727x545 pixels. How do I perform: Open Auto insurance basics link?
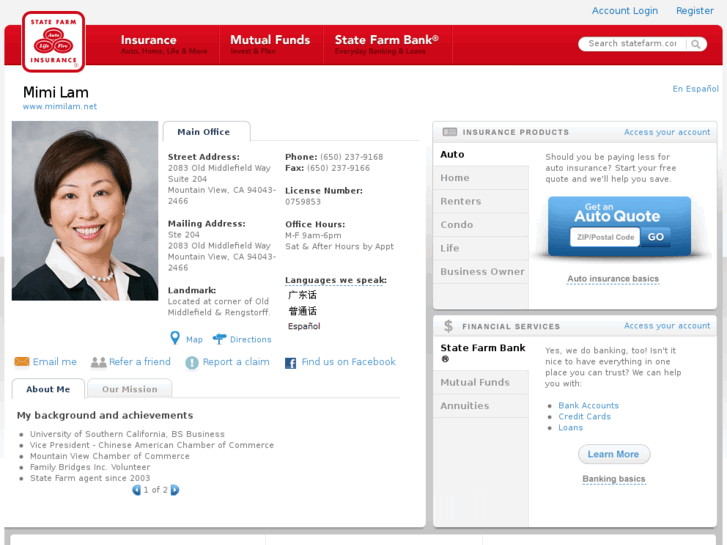613,279
